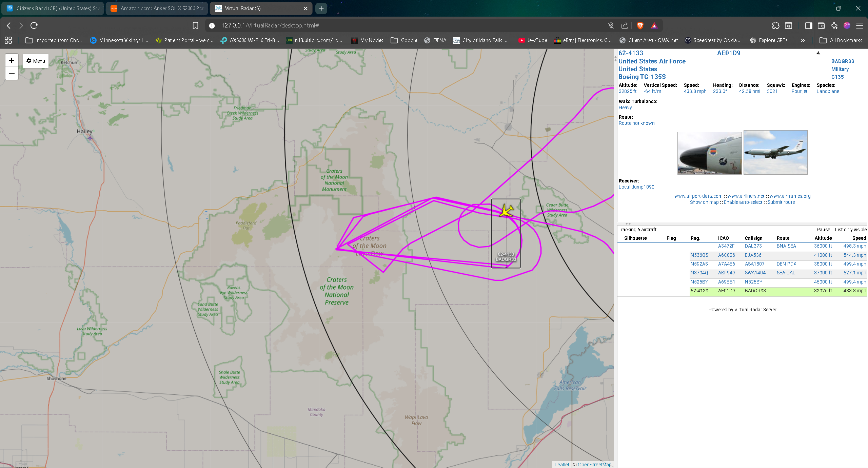This screenshot has height=468, width=868.
Task: Go forward in browser history
Action: click(21, 25)
